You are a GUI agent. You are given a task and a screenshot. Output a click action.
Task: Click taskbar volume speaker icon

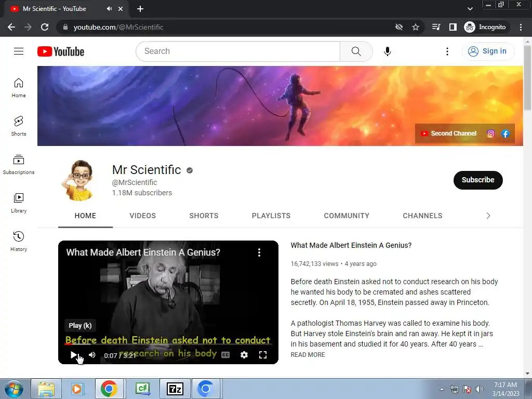tap(479, 389)
